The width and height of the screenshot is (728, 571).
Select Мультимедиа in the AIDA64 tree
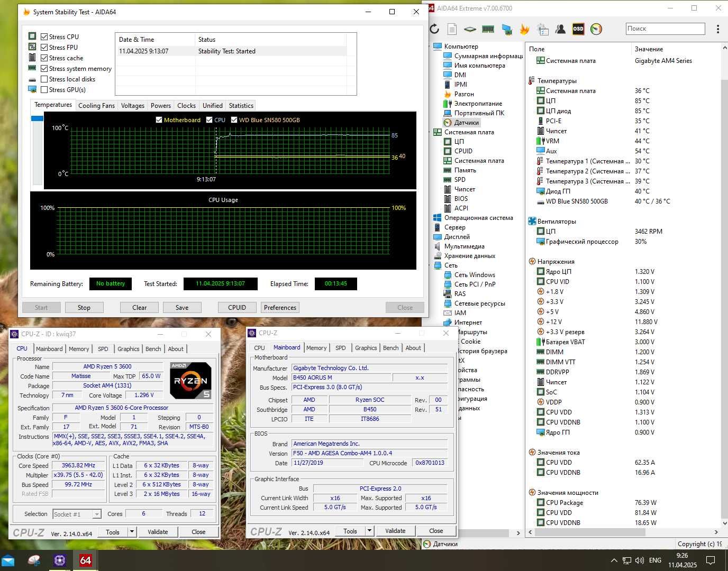pyautogui.click(x=465, y=246)
